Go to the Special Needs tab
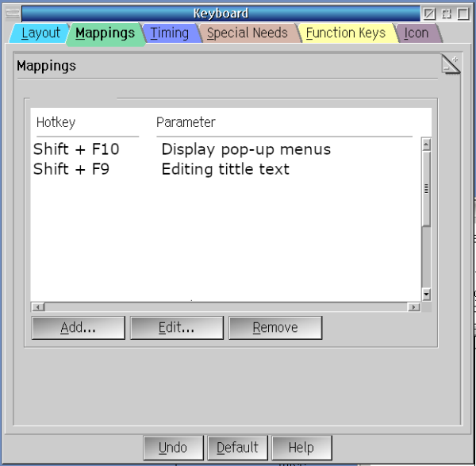This screenshot has height=466, width=476. [247, 33]
